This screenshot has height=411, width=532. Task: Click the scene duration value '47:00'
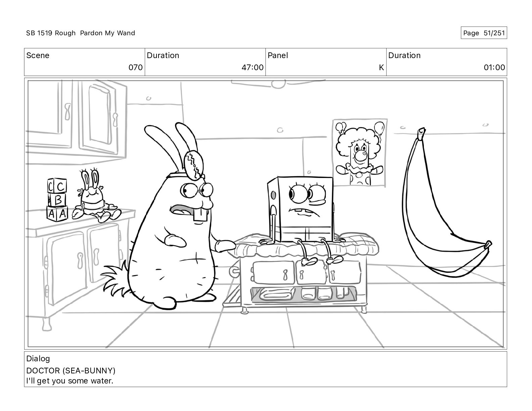pyautogui.click(x=253, y=67)
